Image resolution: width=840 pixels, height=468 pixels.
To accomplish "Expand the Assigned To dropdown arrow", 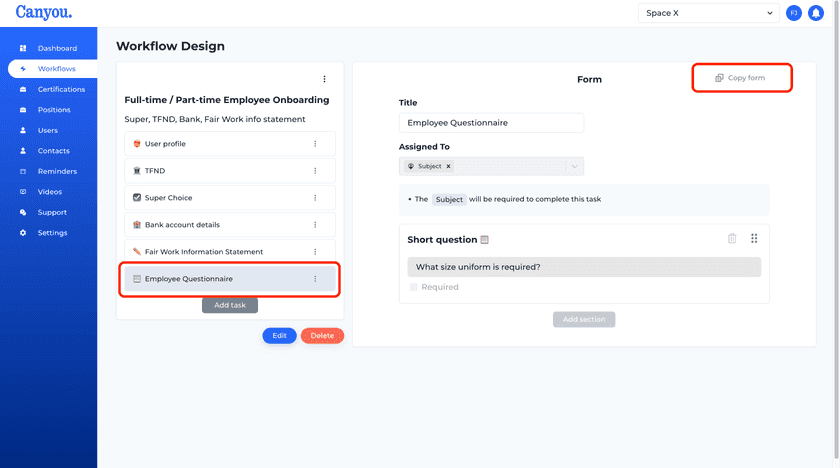I will 574,166.
